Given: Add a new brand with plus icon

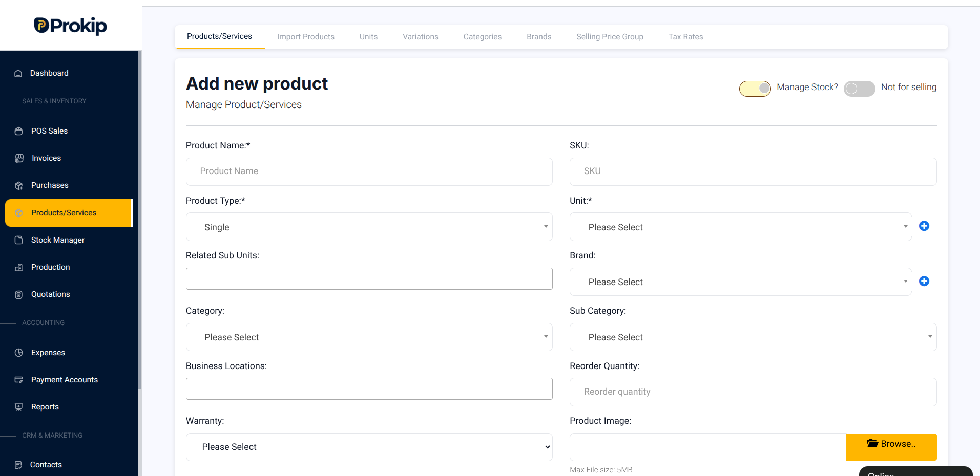Looking at the screenshot, I should coord(924,281).
